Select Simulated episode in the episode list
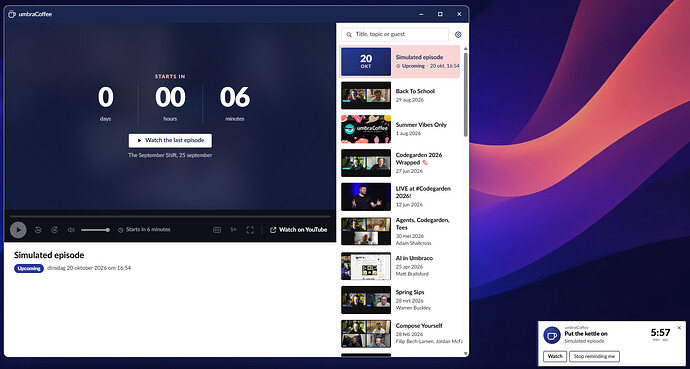This screenshot has width=690, height=369. click(x=400, y=62)
